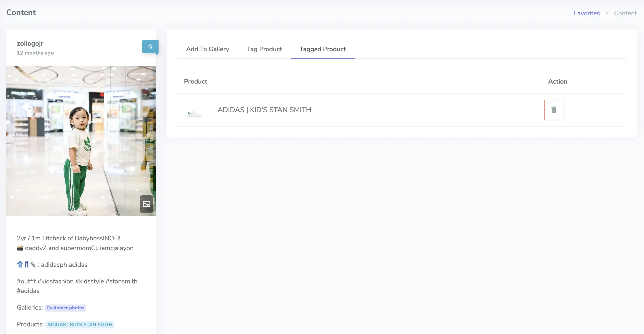The width and height of the screenshot is (644, 334).
Task: Select the ADIDAS | KID'S STAN SMITH product tag
Action: pos(80,324)
